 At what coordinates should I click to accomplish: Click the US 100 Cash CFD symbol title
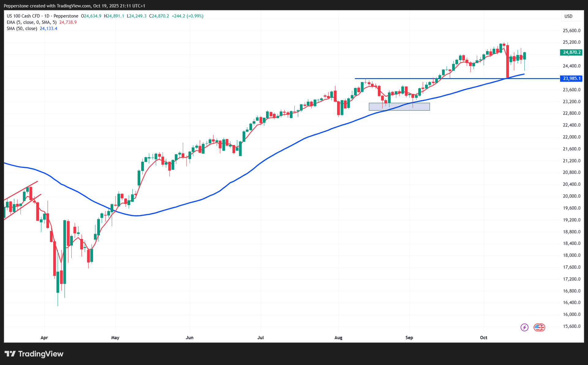coord(23,16)
